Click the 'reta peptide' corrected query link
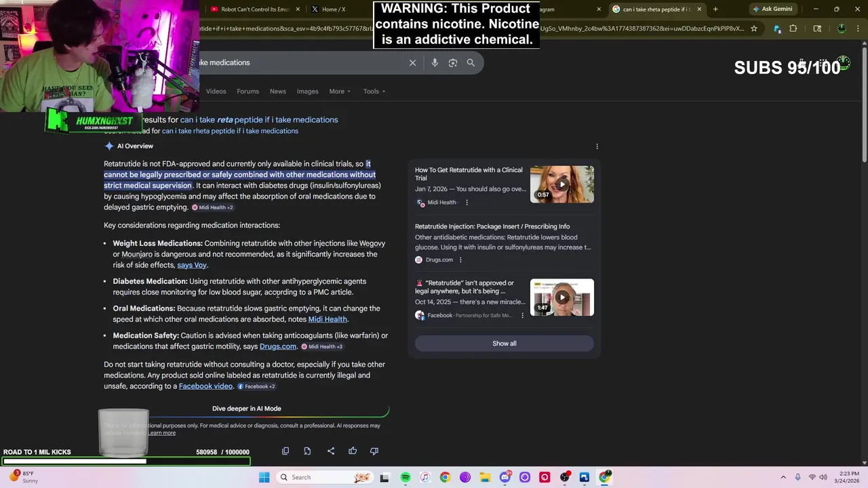This screenshot has width=868, height=488. [x=259, y=120]
